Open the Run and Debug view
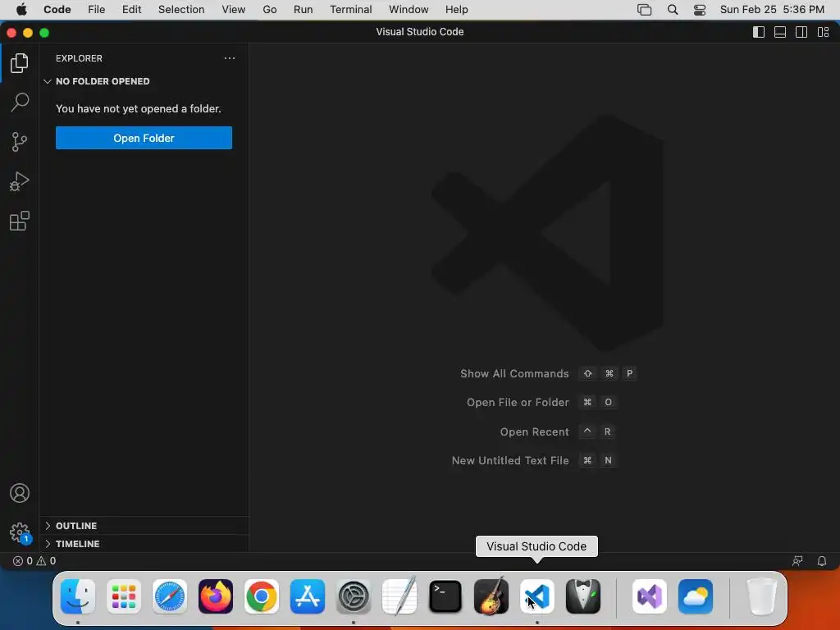Viewport: 840px width, 630px height. click(20, 181)
